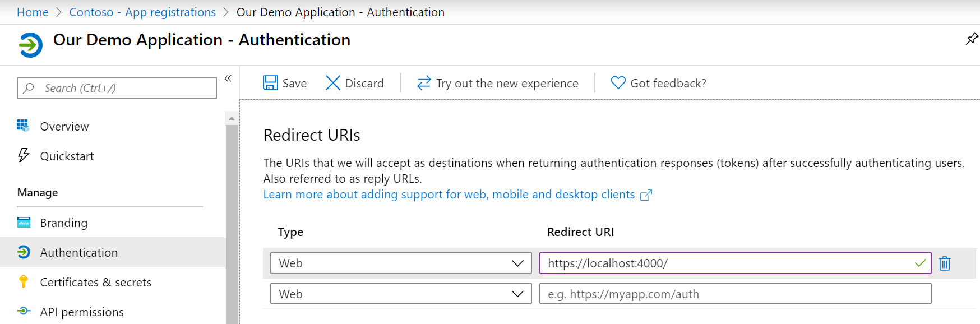980x324 pixels.
Task: Go to API permissions page
Action: point(81,312)
